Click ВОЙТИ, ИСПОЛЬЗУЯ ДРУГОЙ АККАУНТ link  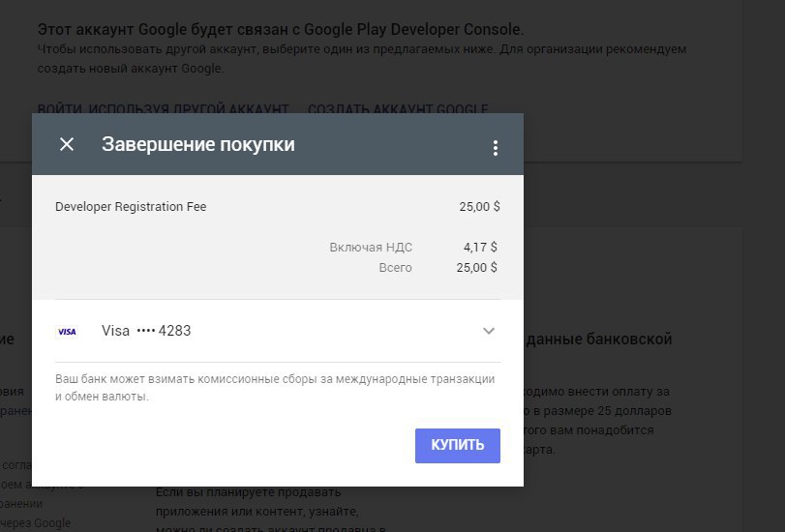click(164, 108)
